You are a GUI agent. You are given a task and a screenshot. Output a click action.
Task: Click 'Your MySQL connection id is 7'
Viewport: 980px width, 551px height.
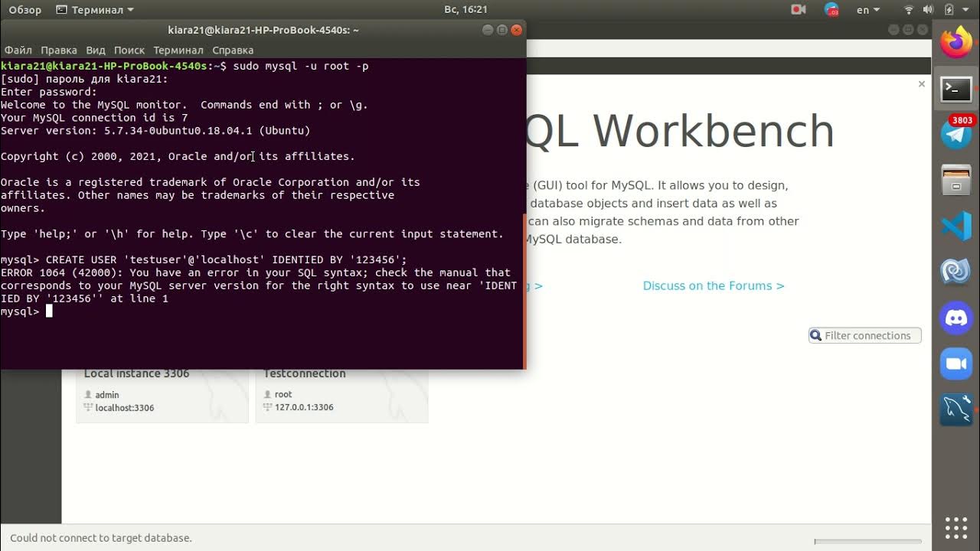coord(94,118)
